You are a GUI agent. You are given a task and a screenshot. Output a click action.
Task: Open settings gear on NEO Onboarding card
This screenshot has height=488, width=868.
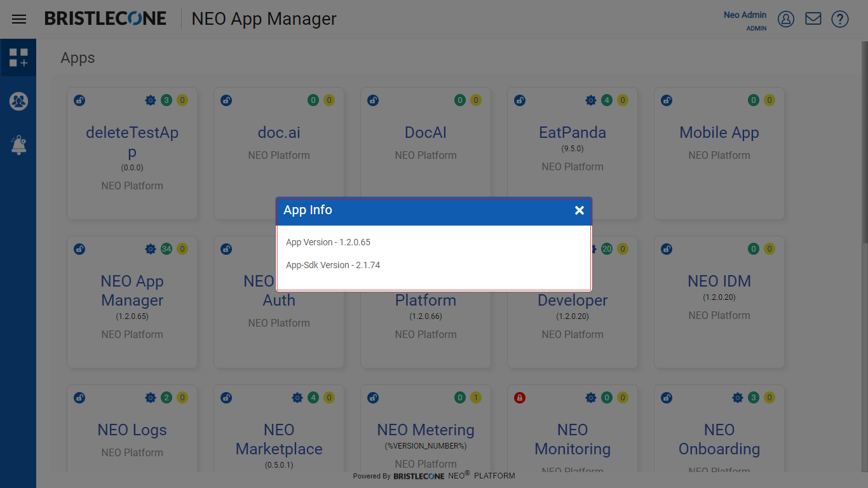738,397
